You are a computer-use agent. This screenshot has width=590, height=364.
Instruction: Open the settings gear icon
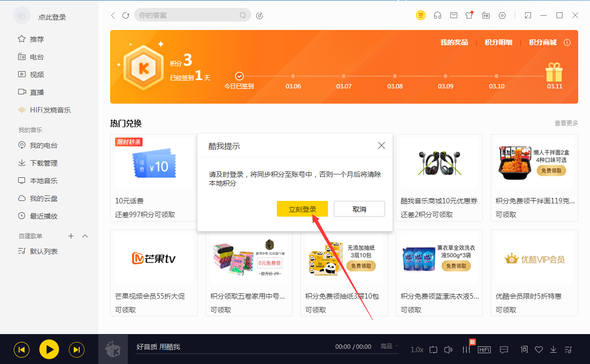(x=502, y=15)
